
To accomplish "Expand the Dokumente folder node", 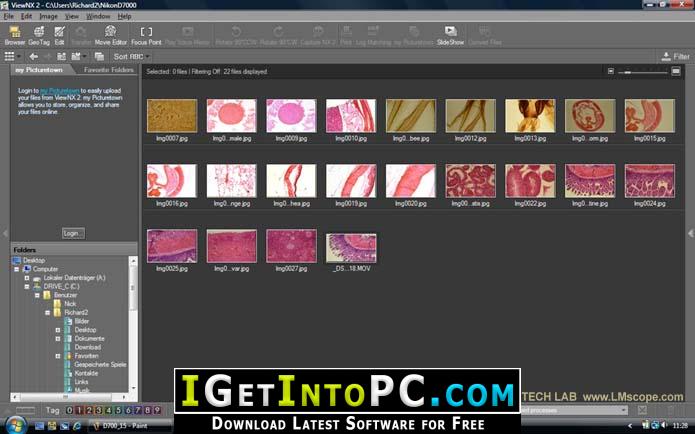I will click(x=58, y=339).
